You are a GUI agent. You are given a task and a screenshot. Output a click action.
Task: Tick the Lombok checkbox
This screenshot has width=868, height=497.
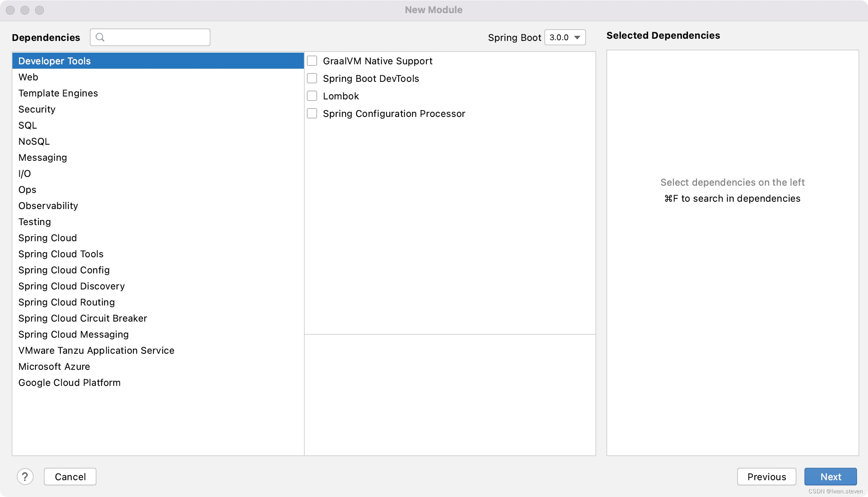click(x=312, y=96)
